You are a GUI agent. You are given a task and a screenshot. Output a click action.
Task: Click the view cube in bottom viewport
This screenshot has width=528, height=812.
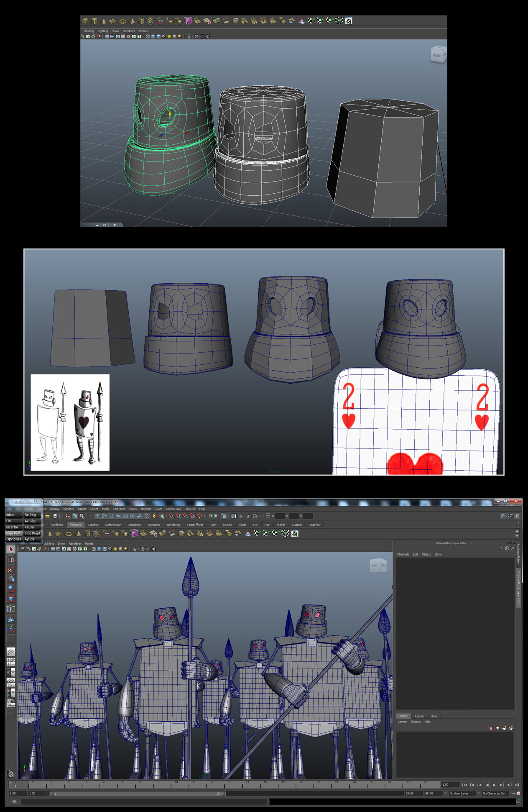[378, 566]
